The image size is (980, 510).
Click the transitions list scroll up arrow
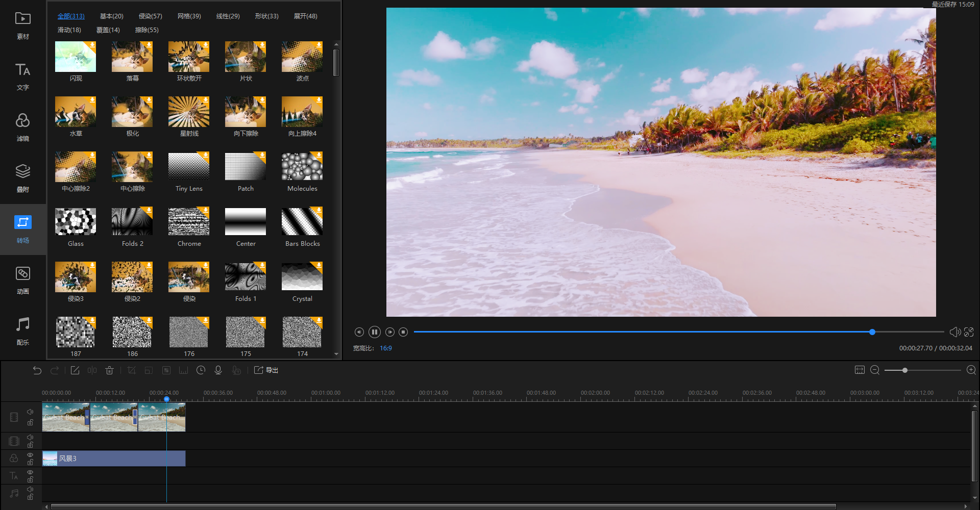pos(336,45)
